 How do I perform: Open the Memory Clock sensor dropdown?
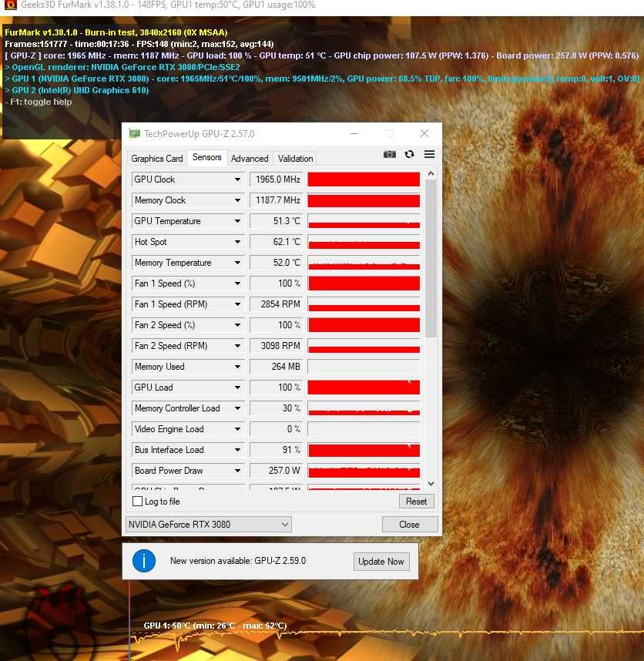(238, 200)
